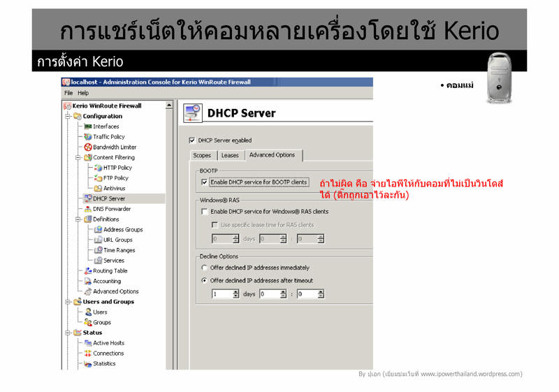Collapse the Configuration tree node
Image resolution: width=559 pixels, height=392 pixels.
(68, 116)
